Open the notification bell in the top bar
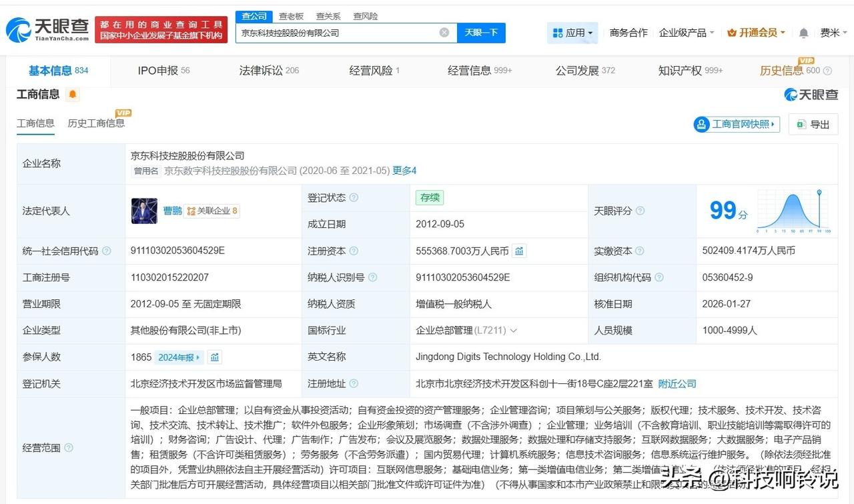Image resolution: width=854 pixels, height=504 pixels. click(x=803, y=33)
